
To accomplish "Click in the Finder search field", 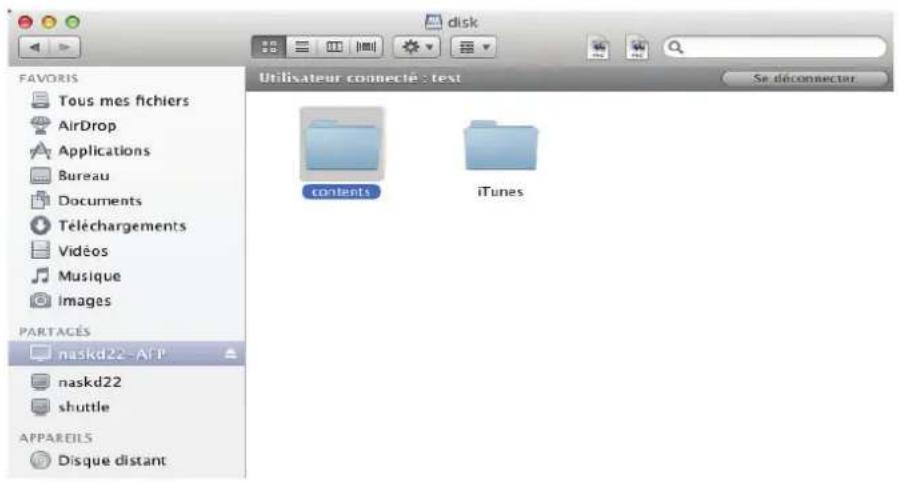I will pyautogui.click(x=780, y=47).
